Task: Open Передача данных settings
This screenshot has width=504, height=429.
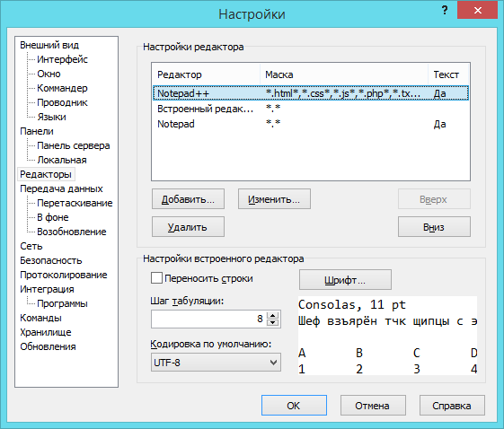Action: coord(61,188)
